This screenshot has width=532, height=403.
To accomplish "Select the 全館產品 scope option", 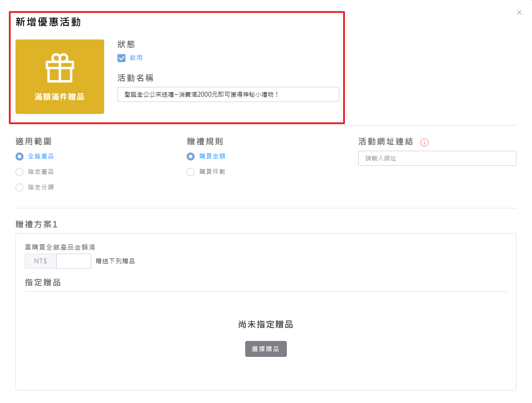I will (x=20, y=157).
